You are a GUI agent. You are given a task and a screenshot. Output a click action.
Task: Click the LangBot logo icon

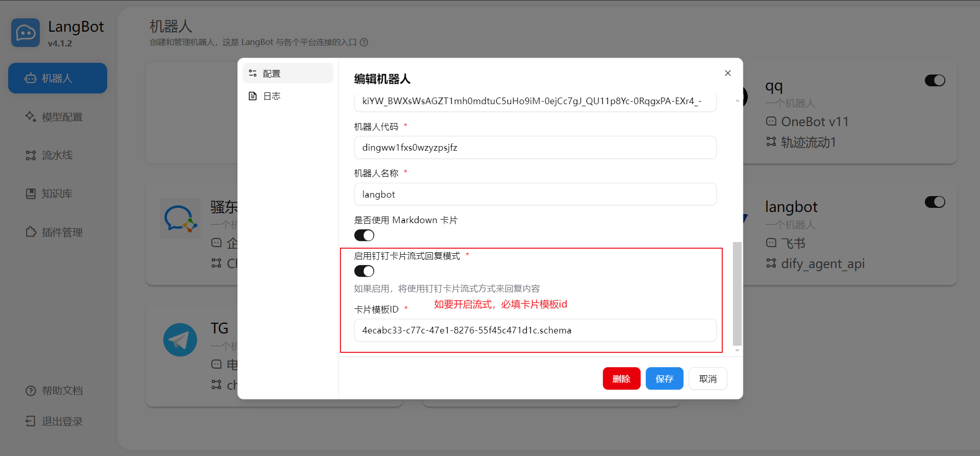pos(26,33)
